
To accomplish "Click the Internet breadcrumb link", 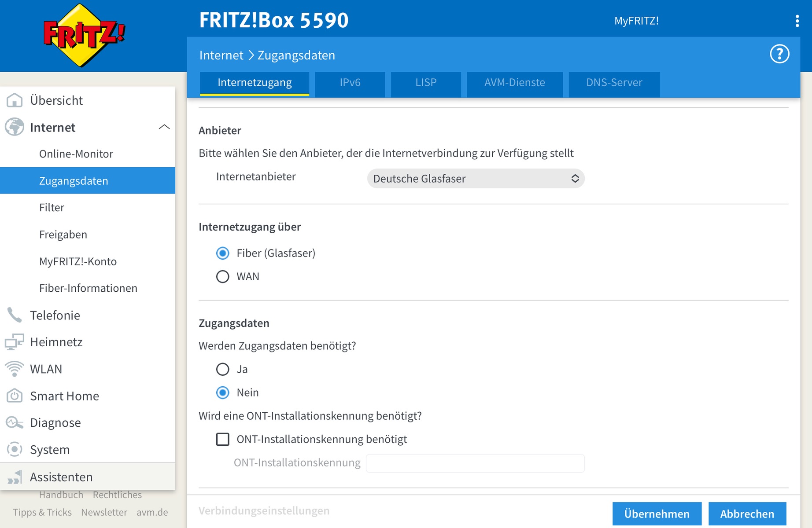I will pyautogui.click(x=221, y=55).
